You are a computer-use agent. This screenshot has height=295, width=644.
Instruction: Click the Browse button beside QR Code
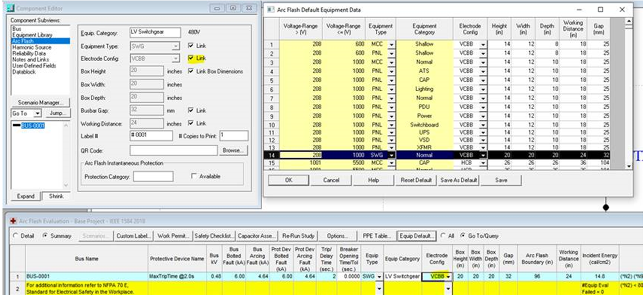(233, 151)
